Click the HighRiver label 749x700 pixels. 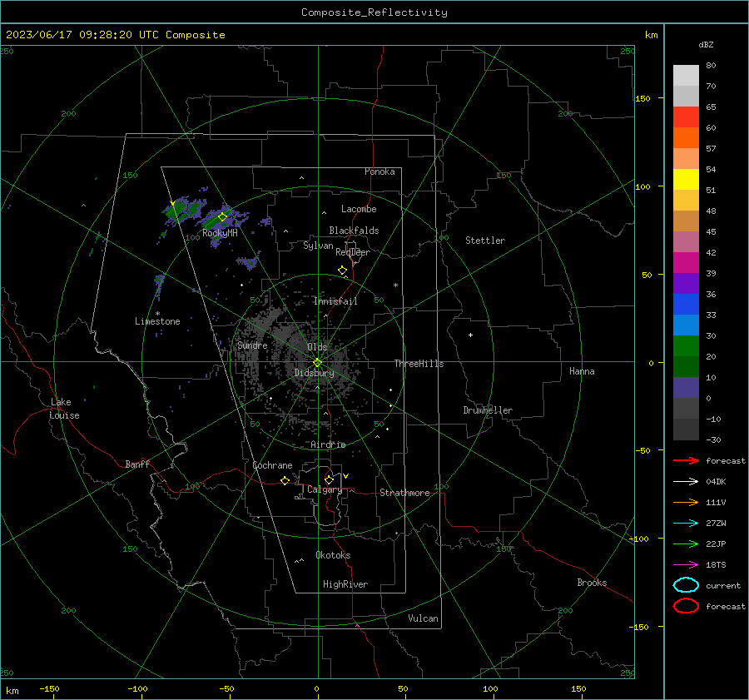tap(345, 584)
